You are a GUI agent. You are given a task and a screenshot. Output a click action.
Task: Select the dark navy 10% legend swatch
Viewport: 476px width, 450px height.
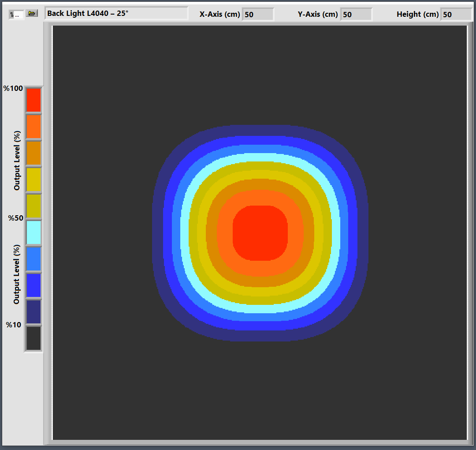[x=33, y=312]
